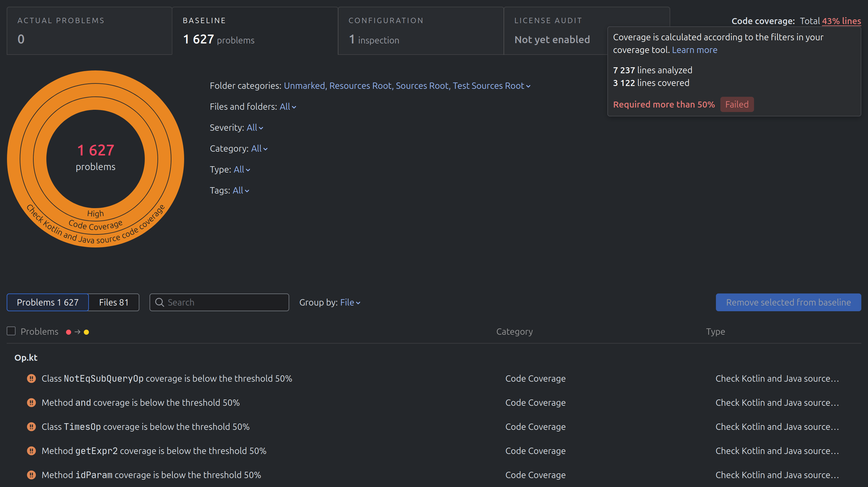Open the Type All filter dropdown
Viewport: 868px width, 487px height.
pyautogui.click(x=242, y=169)
